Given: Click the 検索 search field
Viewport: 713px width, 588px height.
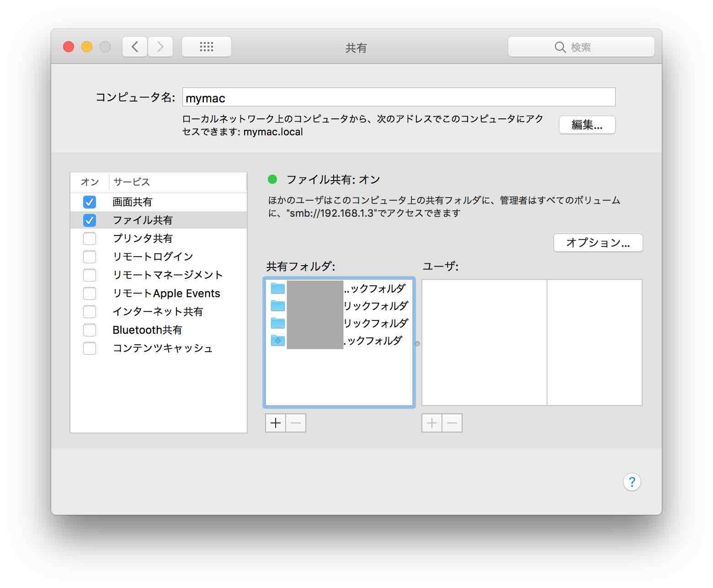Looking at the screenshot, I should point(581,47).
